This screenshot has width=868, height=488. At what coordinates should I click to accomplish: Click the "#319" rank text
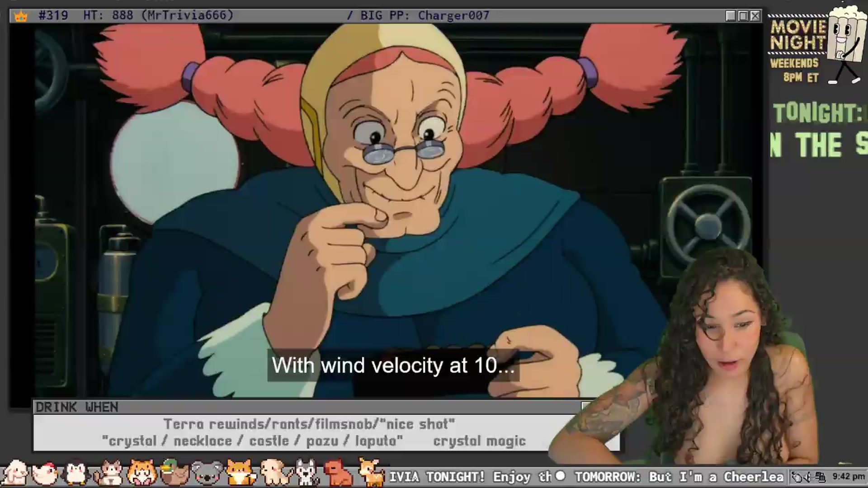tap(53, 15)
